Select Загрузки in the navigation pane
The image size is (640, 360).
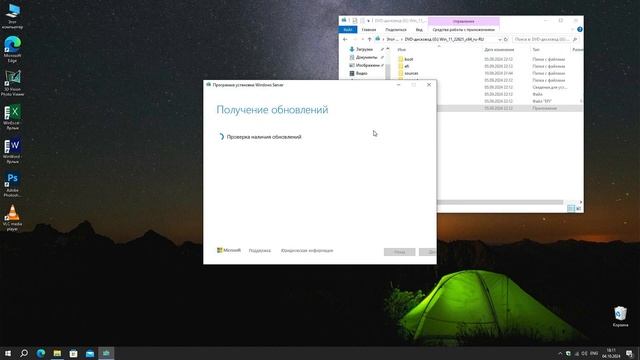[x=364, y=49]
